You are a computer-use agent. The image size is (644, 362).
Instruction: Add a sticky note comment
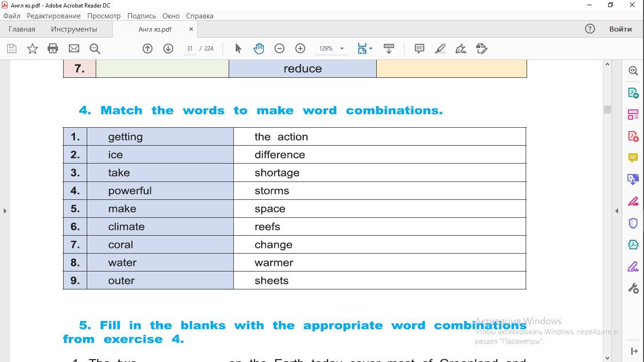pyautogui.click(x=419, y=49)
